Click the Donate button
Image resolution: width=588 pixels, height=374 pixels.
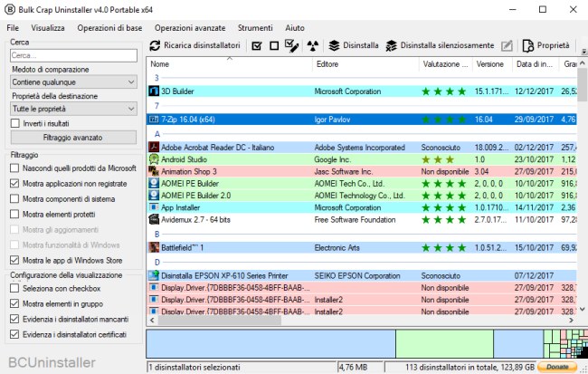[557, 367]
